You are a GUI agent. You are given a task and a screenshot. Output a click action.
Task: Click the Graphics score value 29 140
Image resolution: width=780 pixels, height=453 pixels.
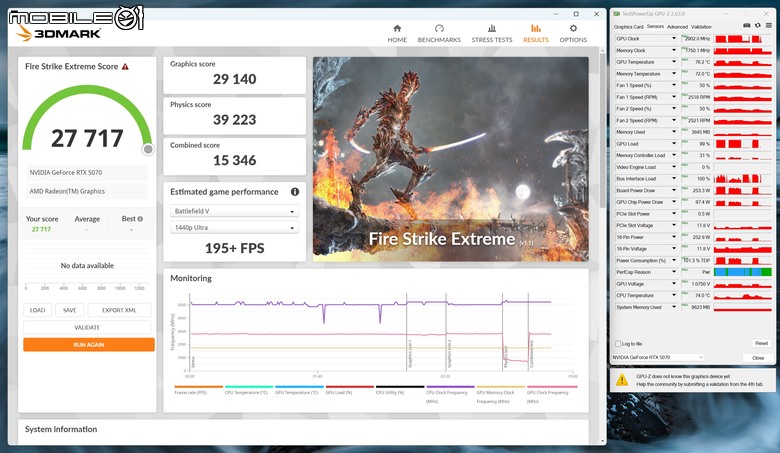pos(234,79)
